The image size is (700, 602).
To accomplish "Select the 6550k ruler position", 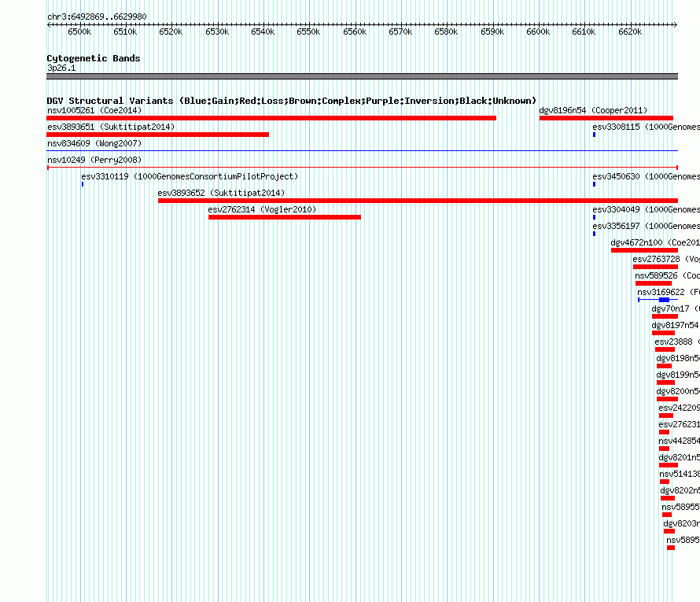I will tap(308, 31).
